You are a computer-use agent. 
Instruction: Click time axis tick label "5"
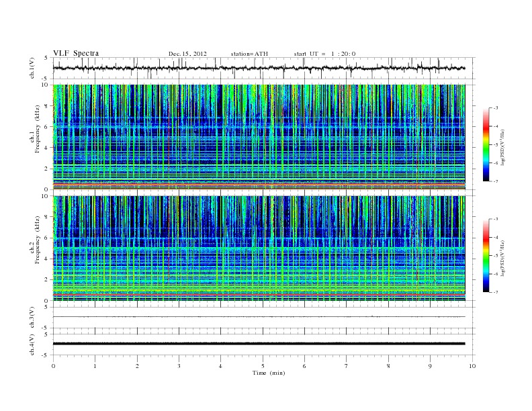tap(263, 366)
